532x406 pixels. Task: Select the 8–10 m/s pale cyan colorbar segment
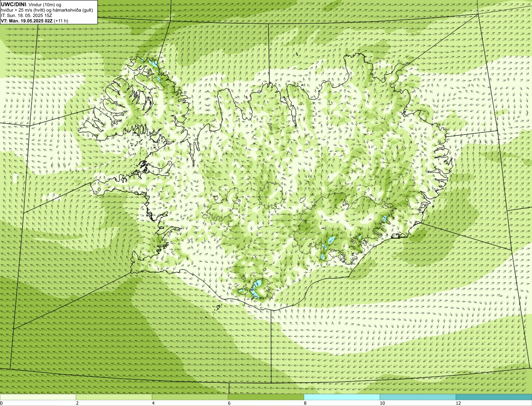pos(342,397)
